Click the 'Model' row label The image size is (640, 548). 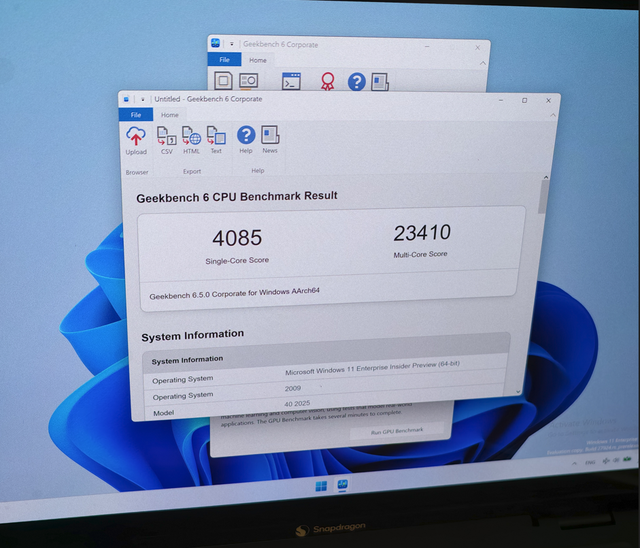164,413
